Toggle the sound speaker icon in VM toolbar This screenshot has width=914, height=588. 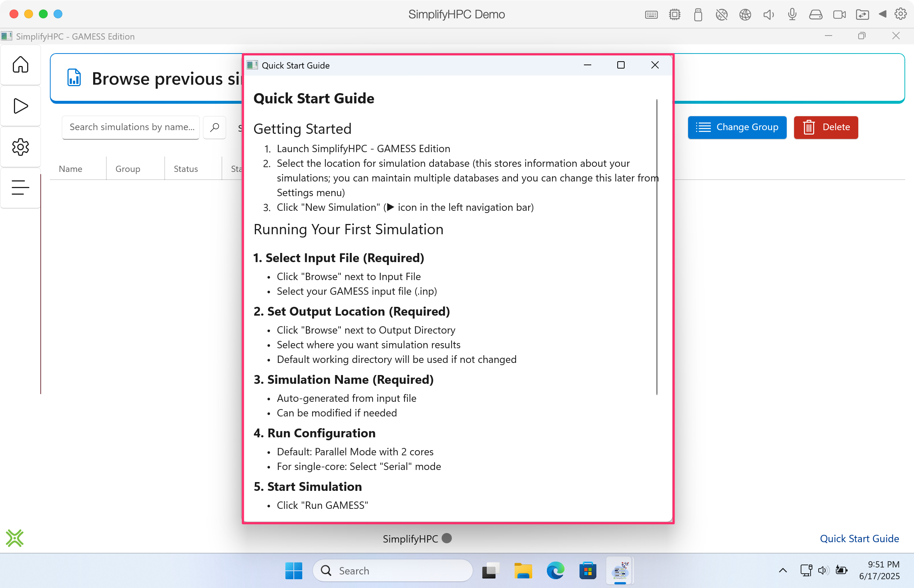pos(768,15)
